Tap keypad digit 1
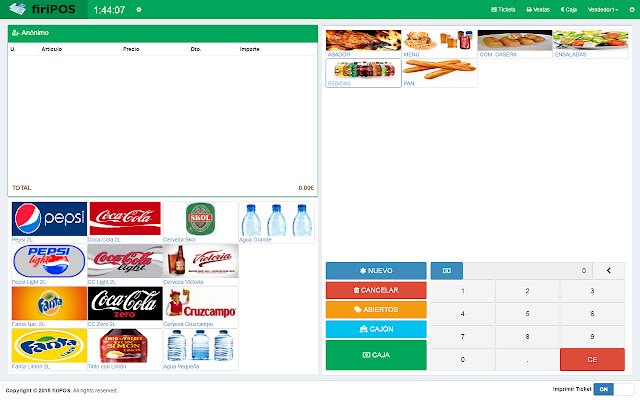The height and width of the screenshot is (400, 640). click(462, 291)
